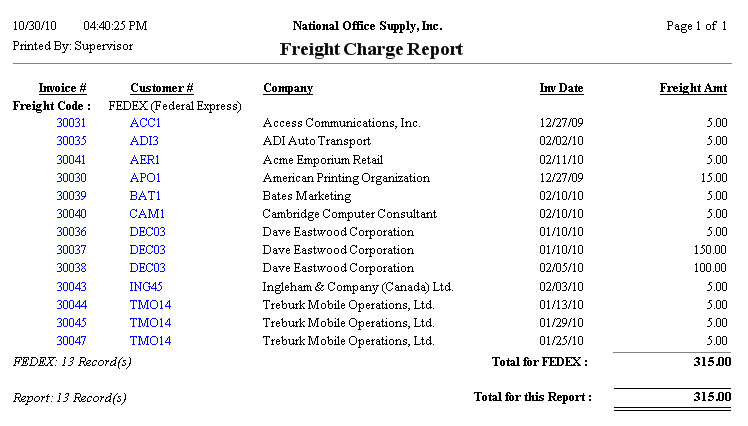The image size is (748, 426).
Task: Select customer APO1 link
Action: point(146,178)
